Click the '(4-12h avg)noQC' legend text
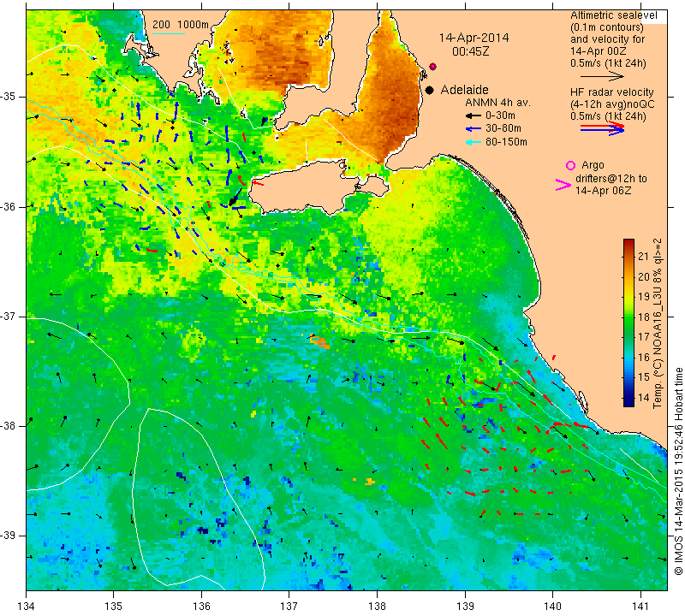 pos(612,104)
